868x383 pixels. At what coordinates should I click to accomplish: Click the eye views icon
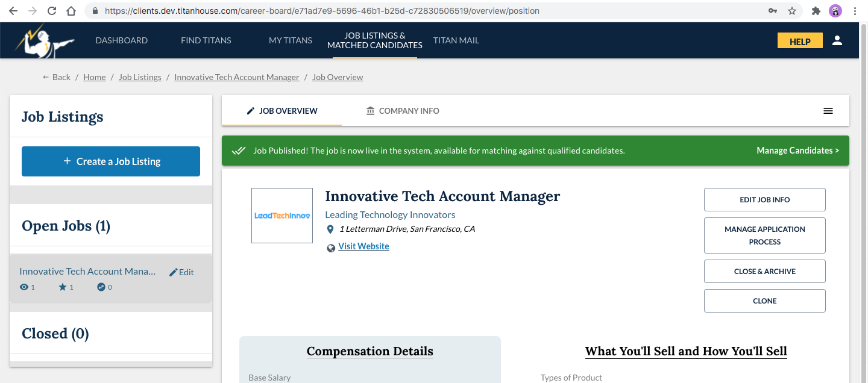click(x=24, y=287)
